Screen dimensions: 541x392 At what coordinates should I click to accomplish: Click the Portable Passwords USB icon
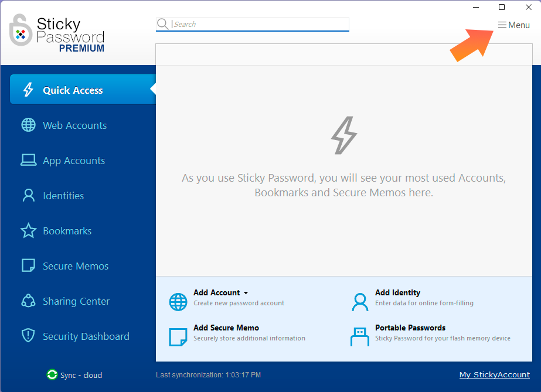359,337
